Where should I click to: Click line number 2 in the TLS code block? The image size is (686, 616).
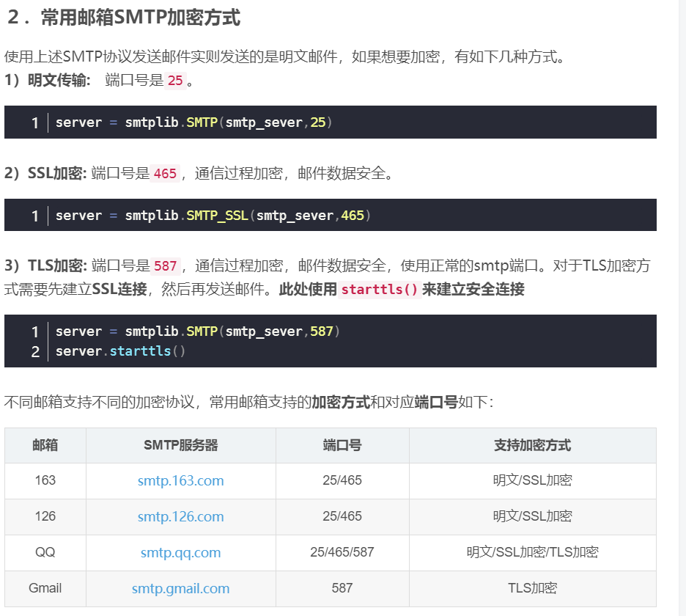click(x=35, y=351)
